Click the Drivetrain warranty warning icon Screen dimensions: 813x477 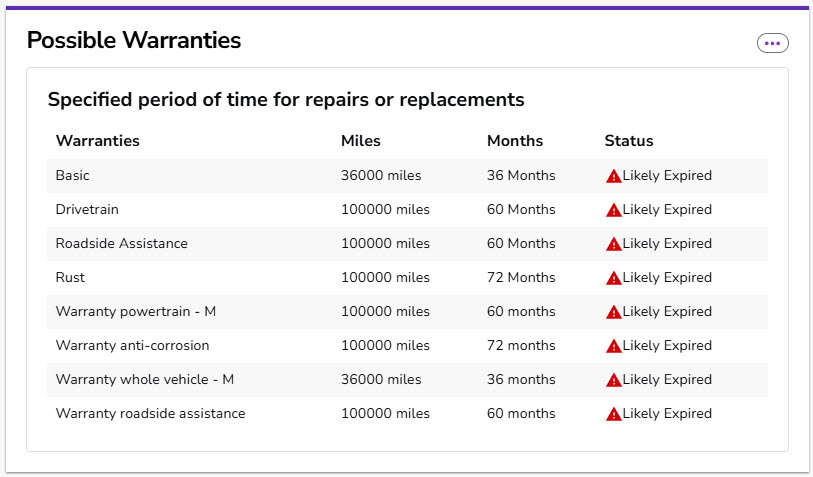click(613, 210)
